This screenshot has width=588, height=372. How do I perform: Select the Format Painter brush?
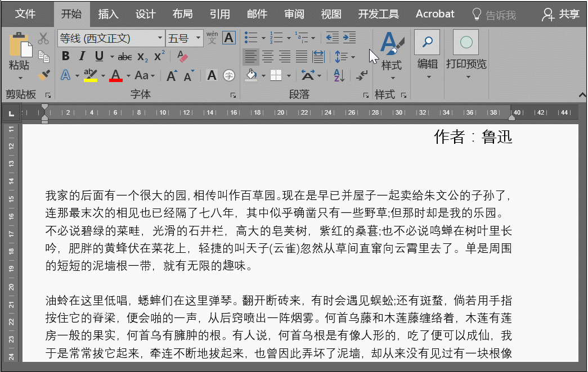tap(43, 75)
